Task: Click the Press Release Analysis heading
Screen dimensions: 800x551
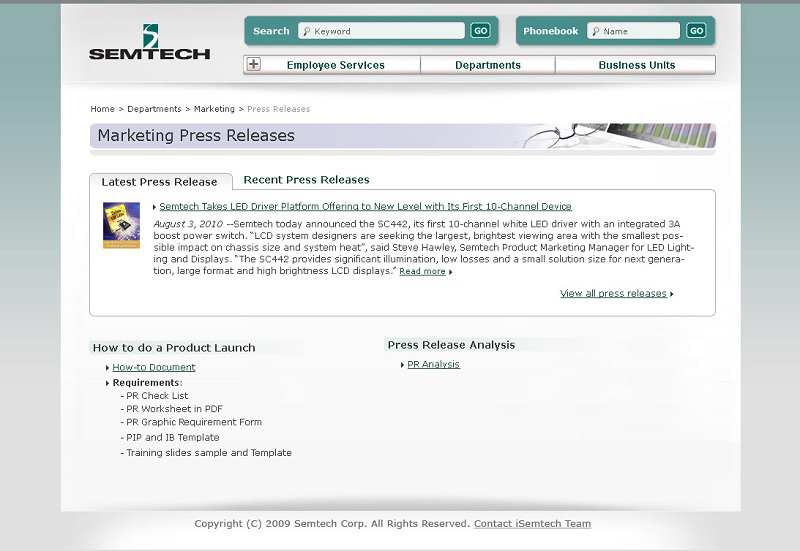Action: pos(451,345)
